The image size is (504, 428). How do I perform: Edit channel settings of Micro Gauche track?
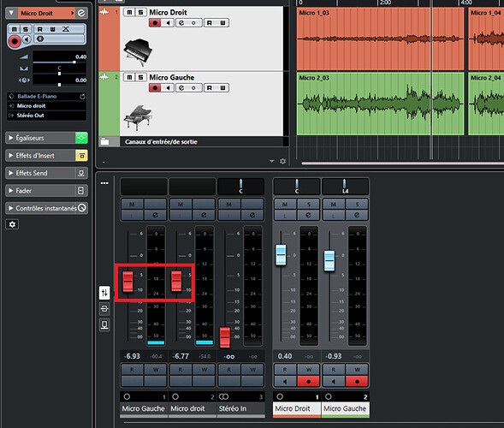[181, 88]
